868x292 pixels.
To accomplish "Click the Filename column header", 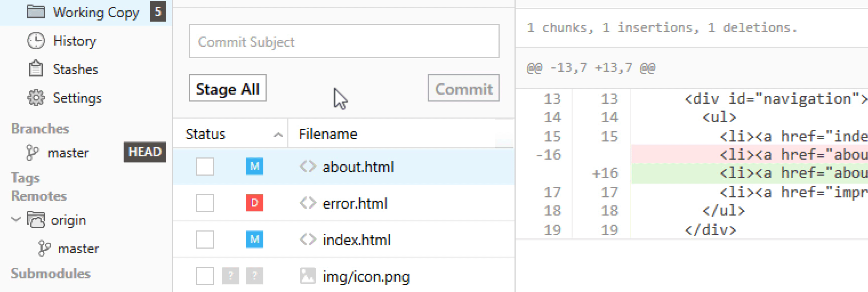I will pos(328,135).
